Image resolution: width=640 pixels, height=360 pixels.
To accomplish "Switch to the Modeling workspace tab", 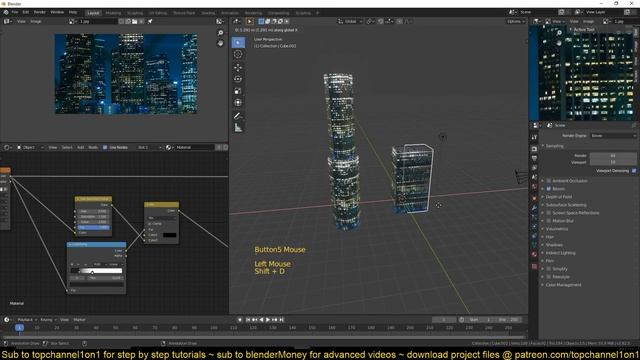I will [113, 13].
